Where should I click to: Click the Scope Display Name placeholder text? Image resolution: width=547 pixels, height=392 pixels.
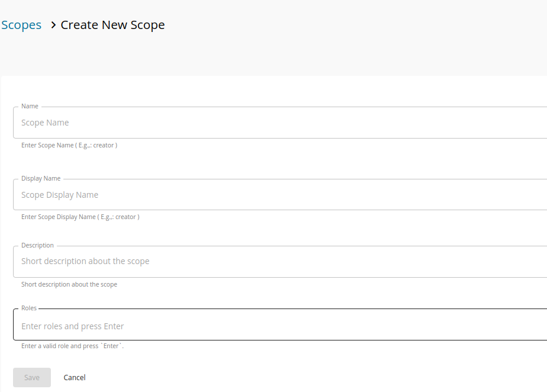60,195
